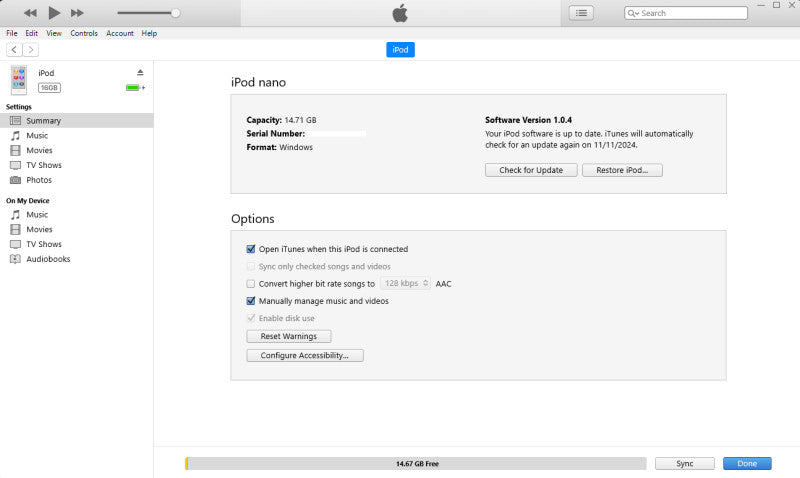Click the play button
This screenshot has height=478, width=800.
[54, 13]
